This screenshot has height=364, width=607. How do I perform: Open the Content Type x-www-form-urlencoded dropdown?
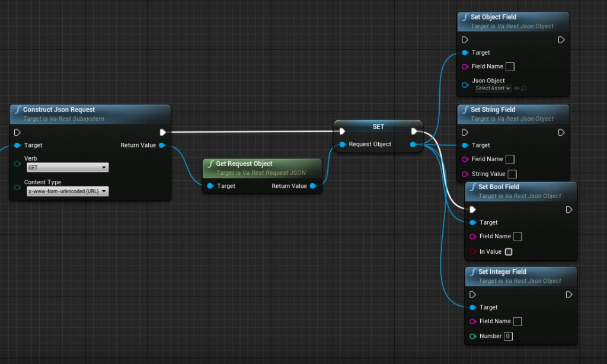point(68,191)
